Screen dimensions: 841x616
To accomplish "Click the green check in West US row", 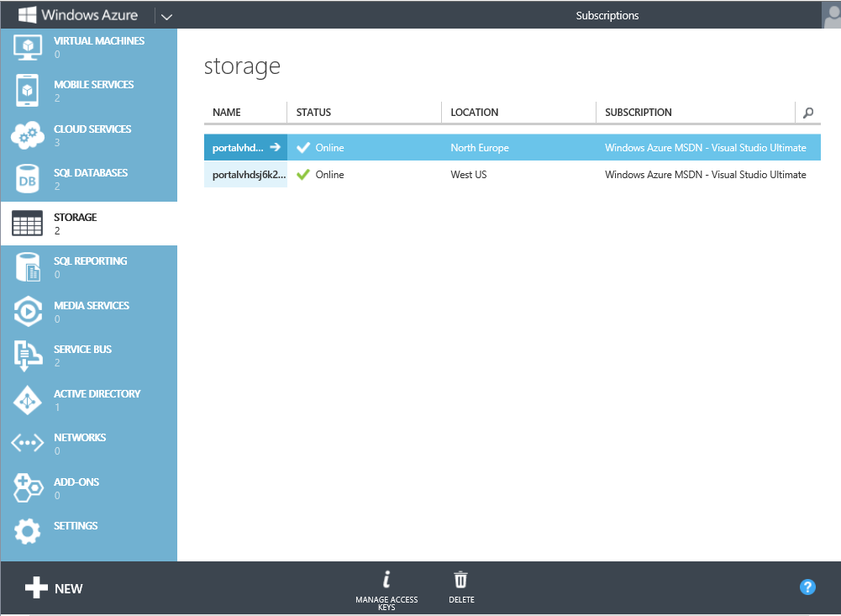I will (x=303, y=175).
